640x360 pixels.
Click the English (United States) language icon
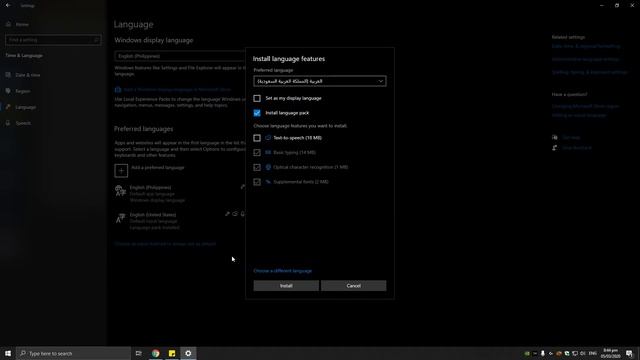tap(120, 218)
